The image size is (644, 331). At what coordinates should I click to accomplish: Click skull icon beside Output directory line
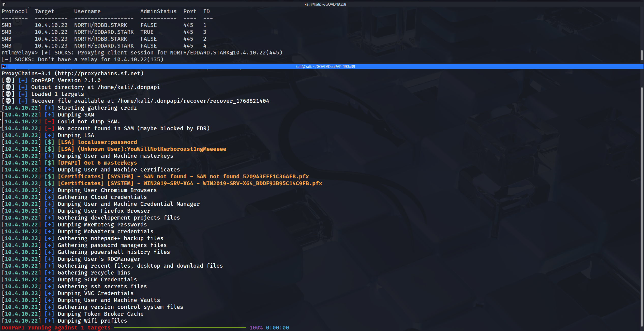[8, 87]
